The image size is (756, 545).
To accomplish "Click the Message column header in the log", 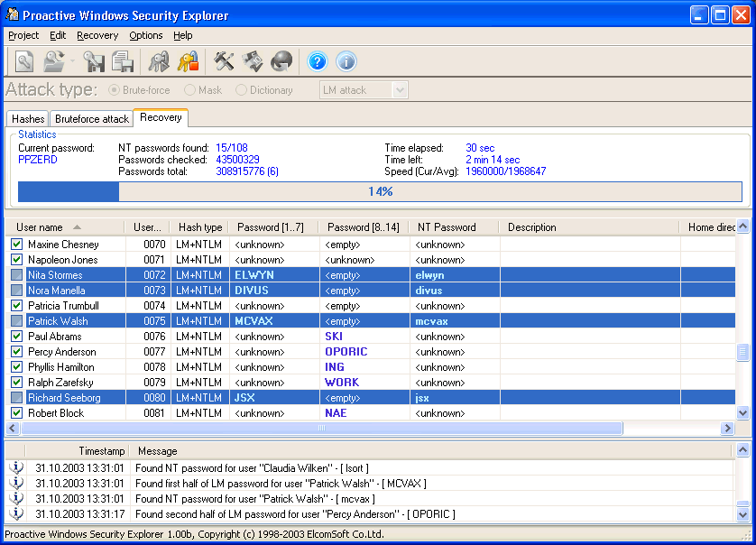I will coord(430,451).
